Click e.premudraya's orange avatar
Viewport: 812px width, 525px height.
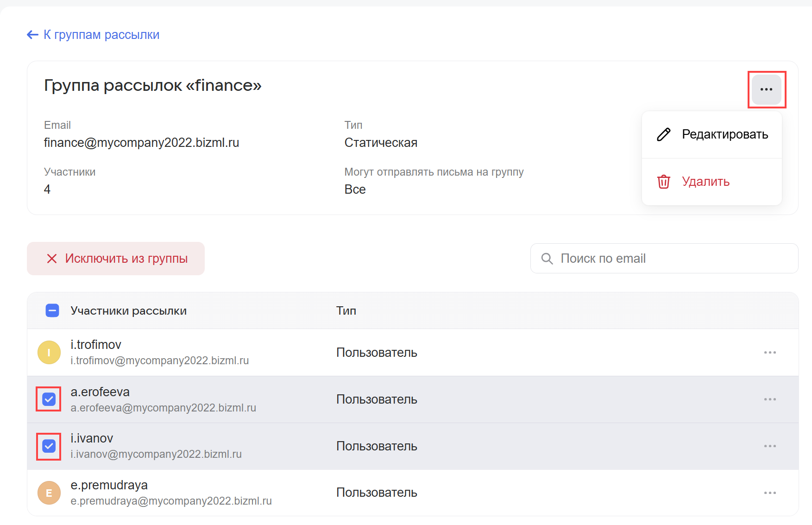point(49,493)
